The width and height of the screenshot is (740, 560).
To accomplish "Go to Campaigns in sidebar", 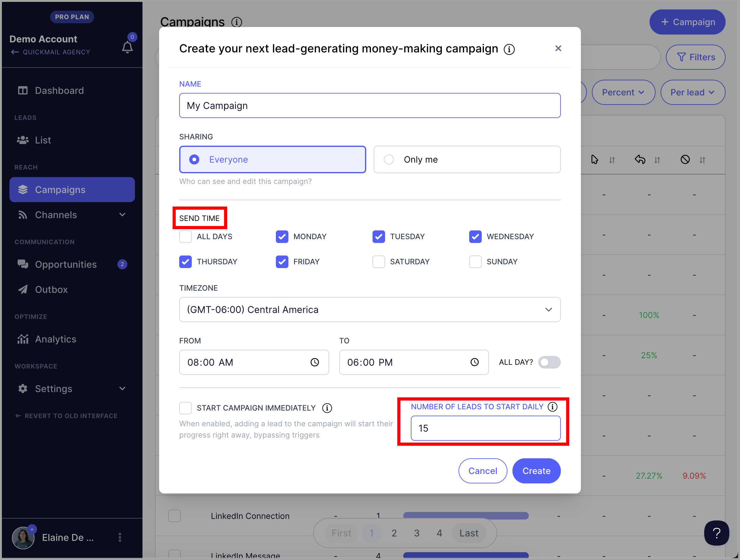I will 72,190.
